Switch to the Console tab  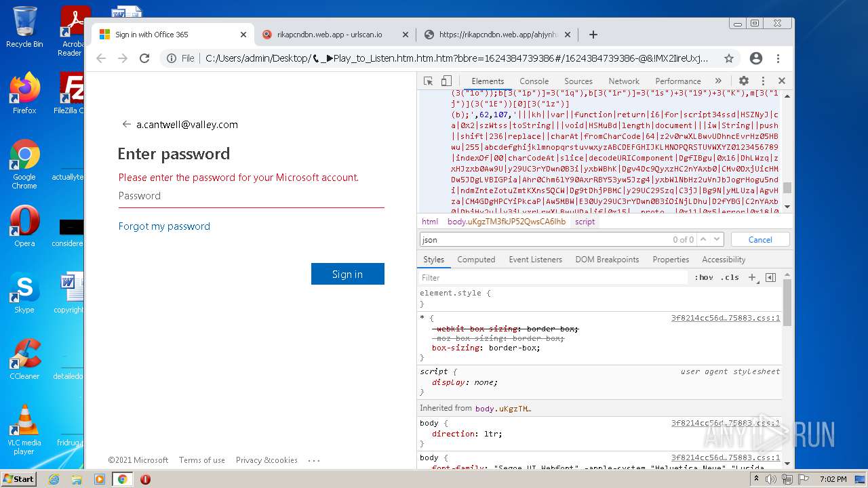(x=534, y=81)
